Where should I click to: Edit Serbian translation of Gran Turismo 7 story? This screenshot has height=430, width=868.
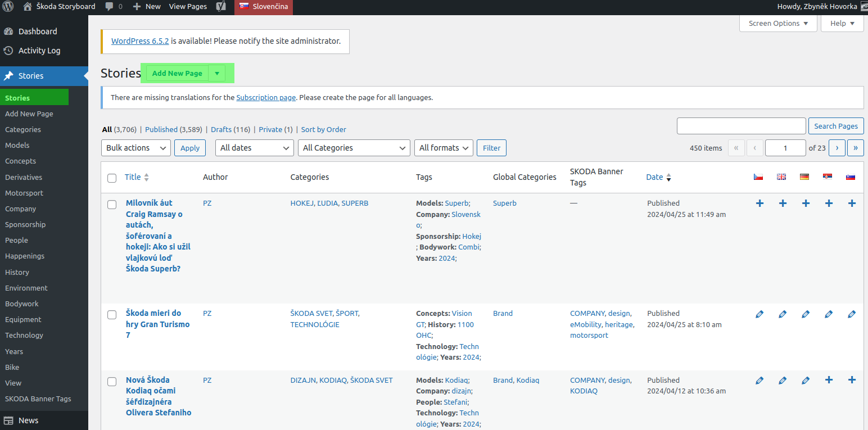click(x=829, y=314)
